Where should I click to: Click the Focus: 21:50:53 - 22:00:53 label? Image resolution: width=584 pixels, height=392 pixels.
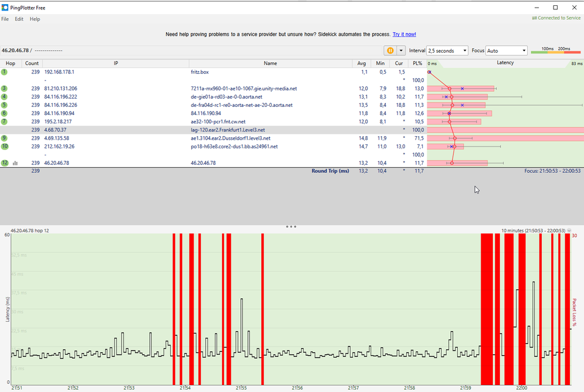(552, 171)
